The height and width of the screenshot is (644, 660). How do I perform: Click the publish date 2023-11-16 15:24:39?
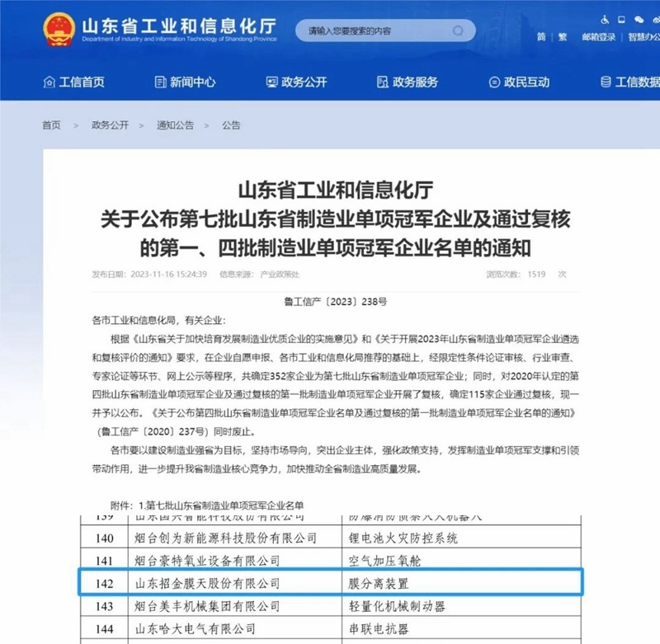pos(169,275)
